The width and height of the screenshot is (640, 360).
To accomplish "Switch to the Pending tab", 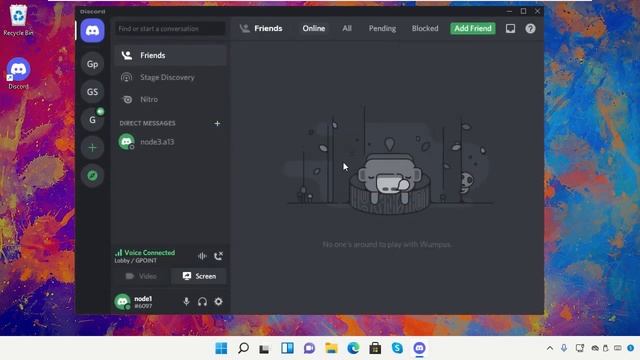I will coord(382,29).
